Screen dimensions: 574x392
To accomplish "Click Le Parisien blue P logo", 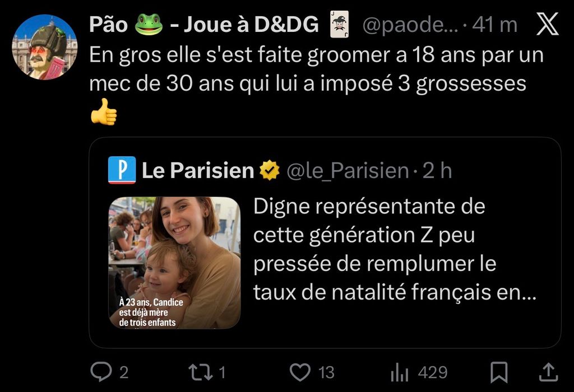I will click(x=122, y=170).
